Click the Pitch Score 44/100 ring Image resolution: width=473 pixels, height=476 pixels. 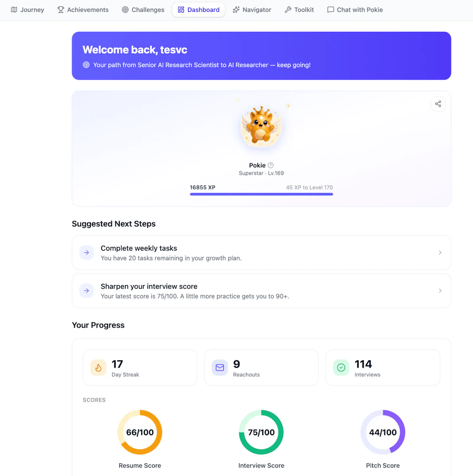point(383,432)
